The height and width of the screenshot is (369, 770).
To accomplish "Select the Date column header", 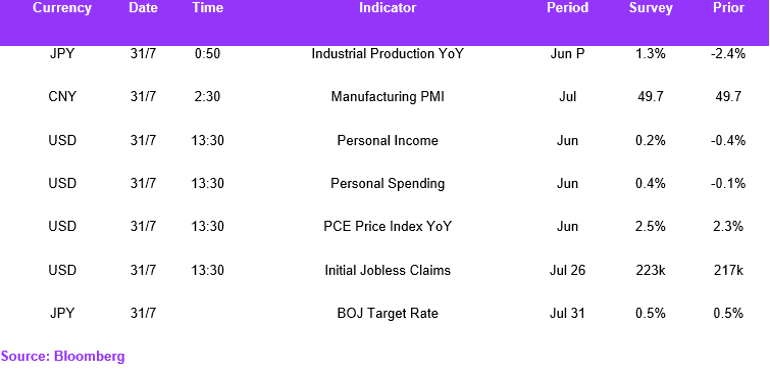I will (x=143, y=8).
